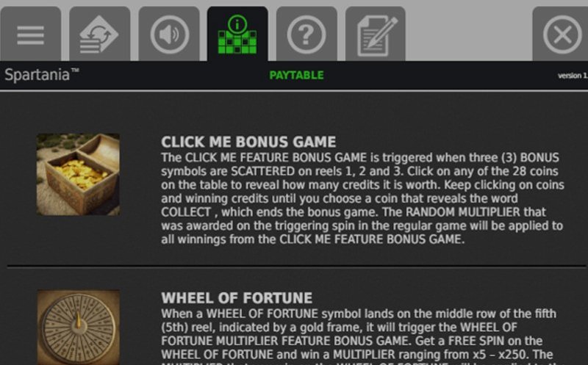Viewport: 588px width, 365px height.
Task: Click the CLICK ME BONUS GAME heading
Action: point(248,142)
